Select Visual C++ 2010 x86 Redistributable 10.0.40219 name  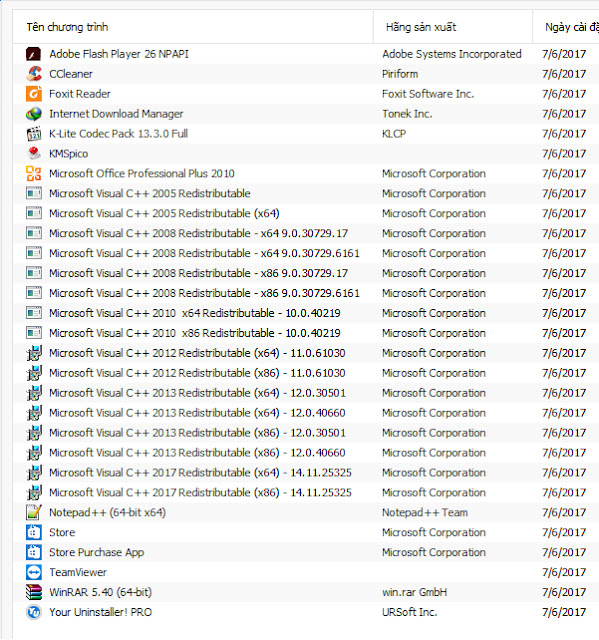coord(195,333)
